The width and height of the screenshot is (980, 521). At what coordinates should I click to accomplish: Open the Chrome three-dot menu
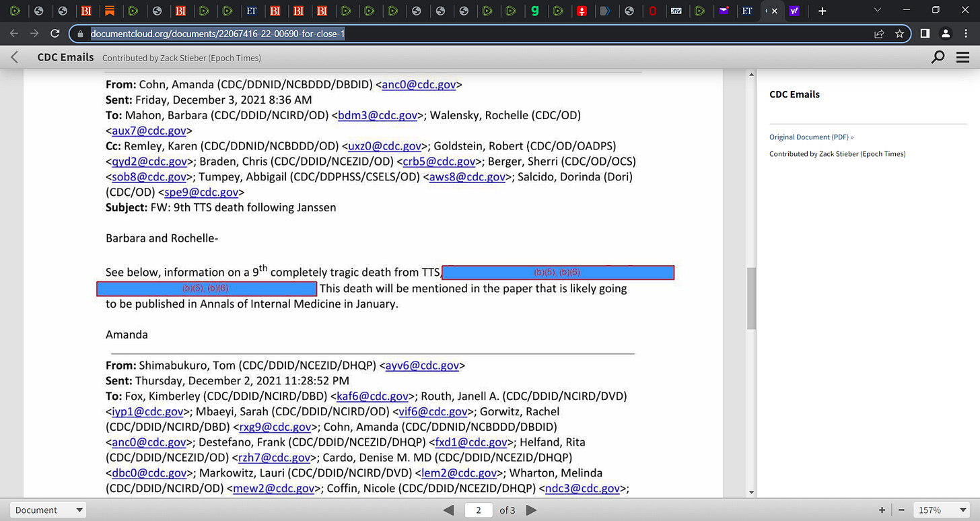966,34
